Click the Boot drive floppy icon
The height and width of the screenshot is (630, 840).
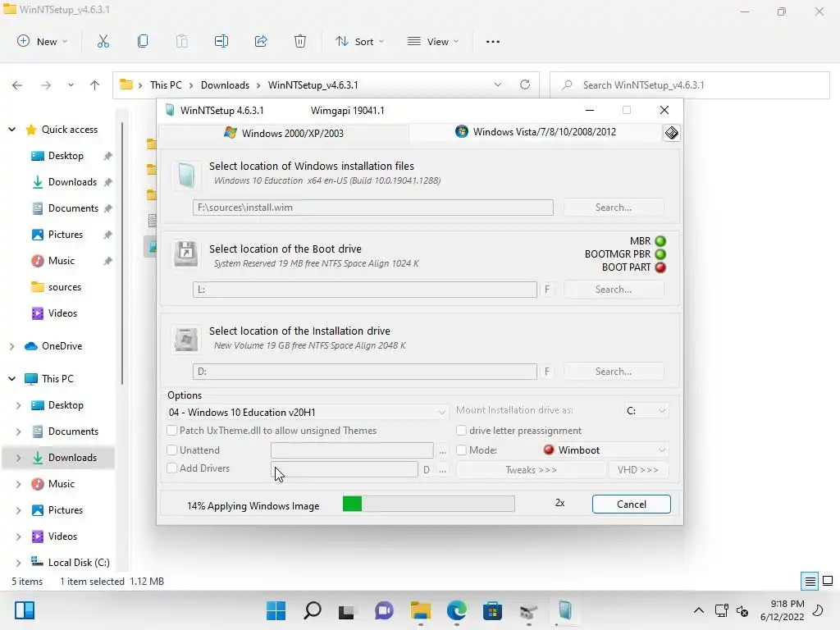(x=186, y=253)
